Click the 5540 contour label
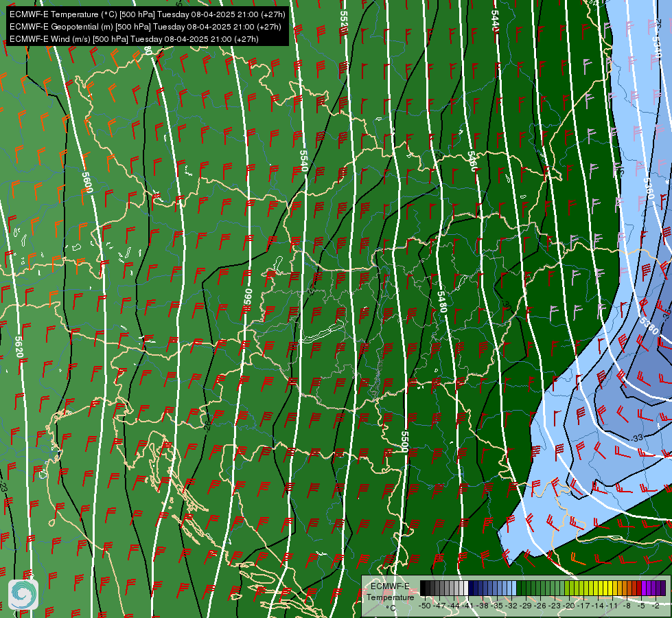The width and height of the screenshot is (672, 618). (x=304, y=161)
